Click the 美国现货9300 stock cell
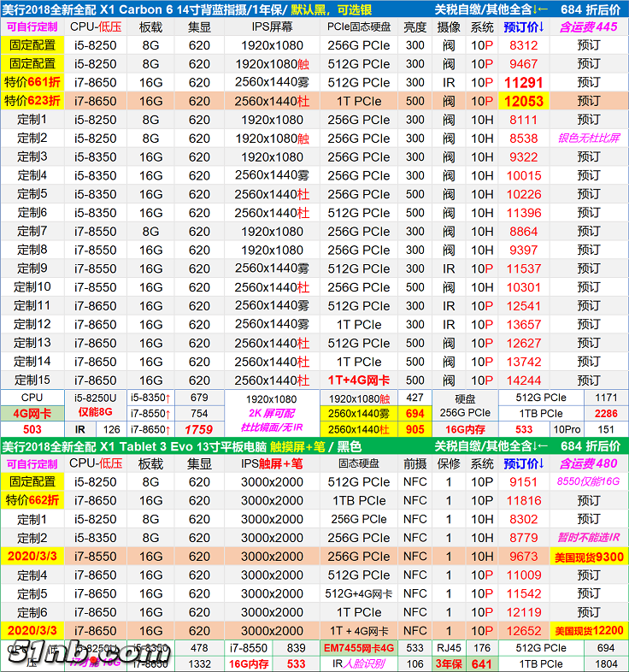629x672 pixels. (589, 557)
